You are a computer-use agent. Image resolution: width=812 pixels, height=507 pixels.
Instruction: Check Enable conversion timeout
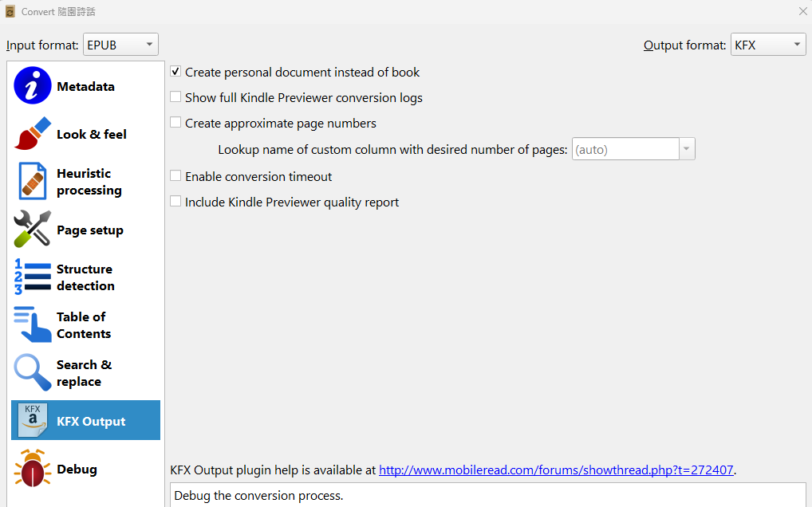[x=175, y=175]
